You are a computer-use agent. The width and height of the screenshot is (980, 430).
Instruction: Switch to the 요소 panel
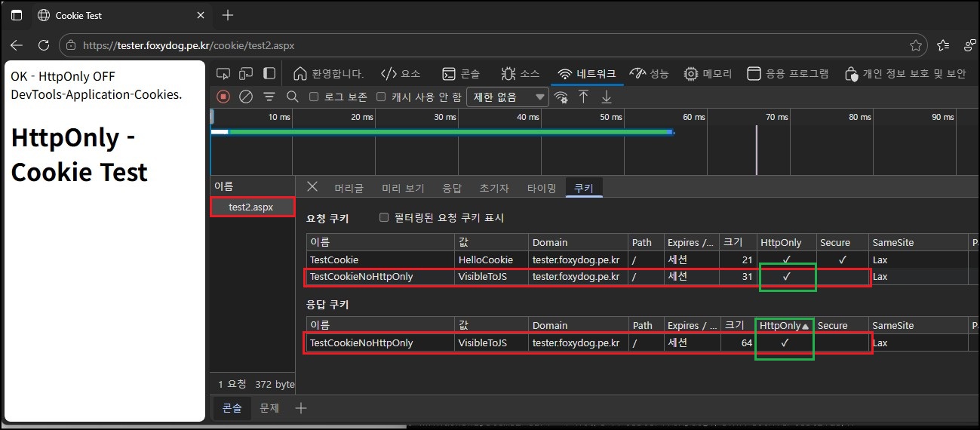coord(401,73)
